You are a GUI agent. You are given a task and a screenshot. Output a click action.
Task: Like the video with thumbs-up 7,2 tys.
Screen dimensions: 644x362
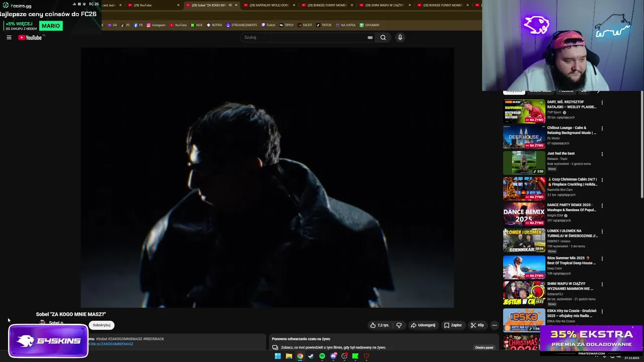coord(379,325)
